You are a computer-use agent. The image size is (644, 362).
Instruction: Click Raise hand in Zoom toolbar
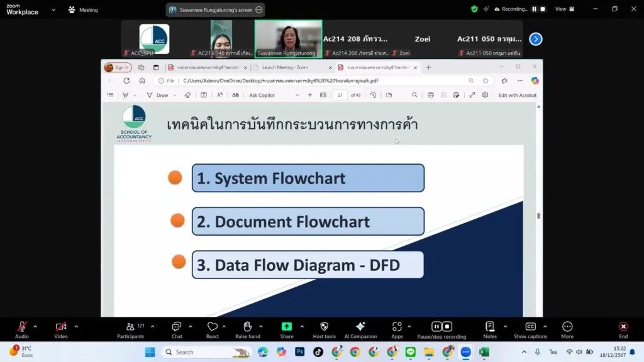coord(248,330)
